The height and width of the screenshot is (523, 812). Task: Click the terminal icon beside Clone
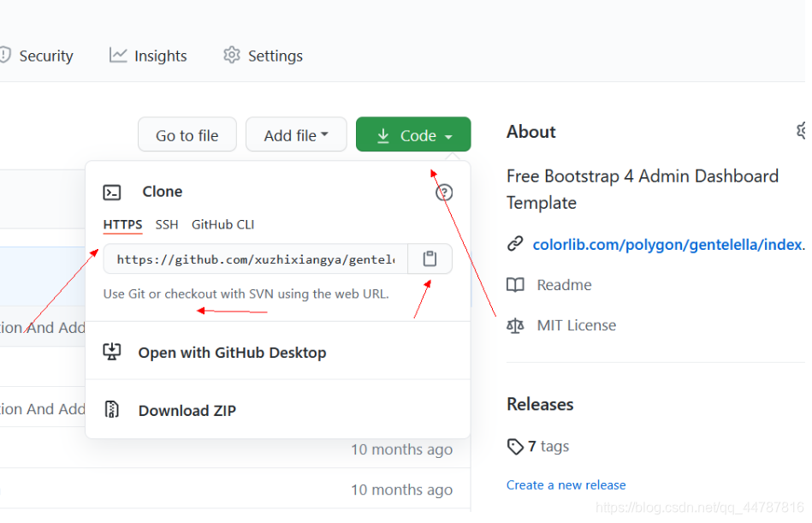point(112,192)
